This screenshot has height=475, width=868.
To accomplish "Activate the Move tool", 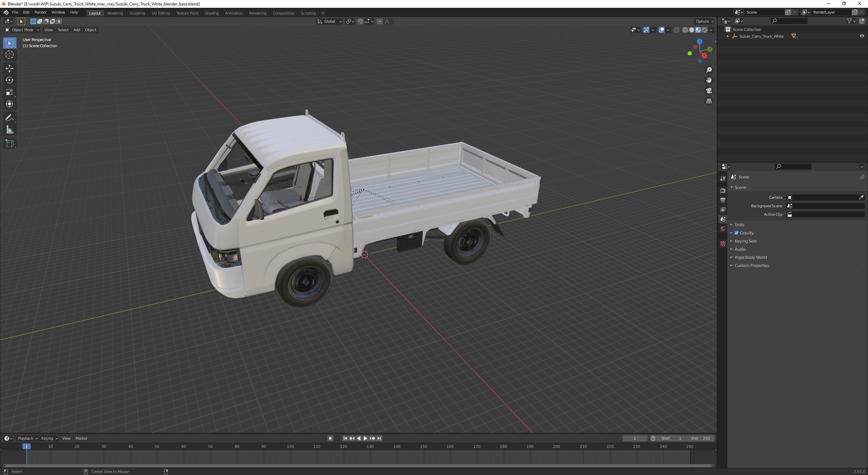I will [9, 68].
